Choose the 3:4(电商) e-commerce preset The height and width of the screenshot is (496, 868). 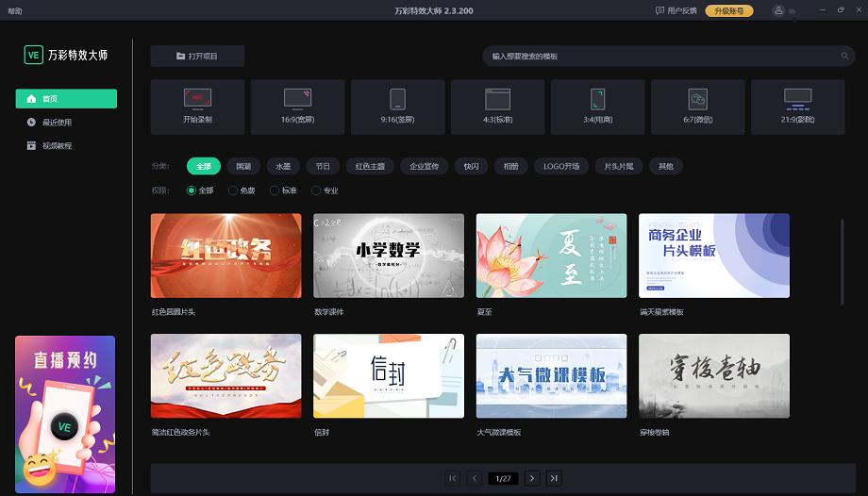tap(598, 107)
